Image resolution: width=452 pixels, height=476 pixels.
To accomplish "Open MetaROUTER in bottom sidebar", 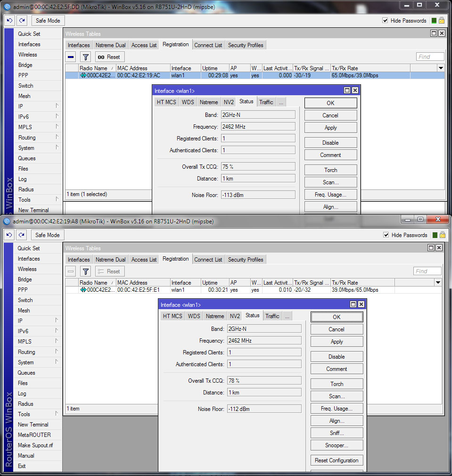I will (34, 435).
